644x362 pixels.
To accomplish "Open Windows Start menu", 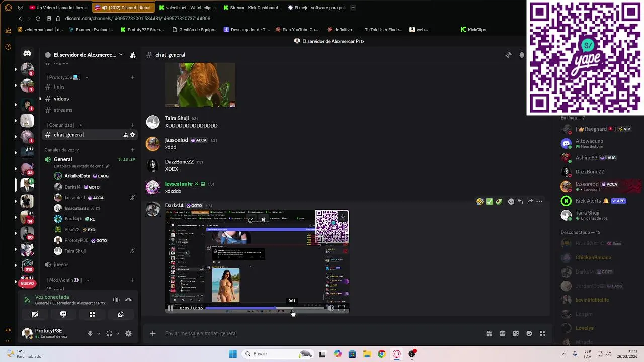I will pos(232,354).
